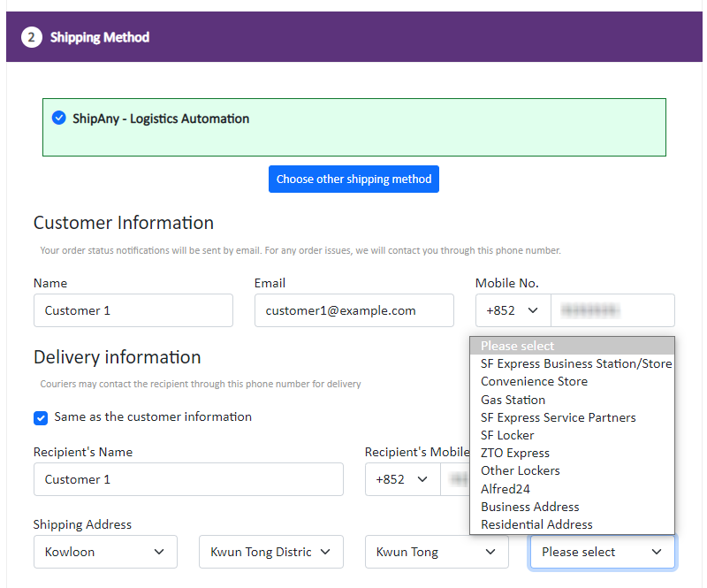Image resolution: width=707 pixels, height=588 pixels.
Task: Close the Please select address type dropdown
Action: pos(603,552)
